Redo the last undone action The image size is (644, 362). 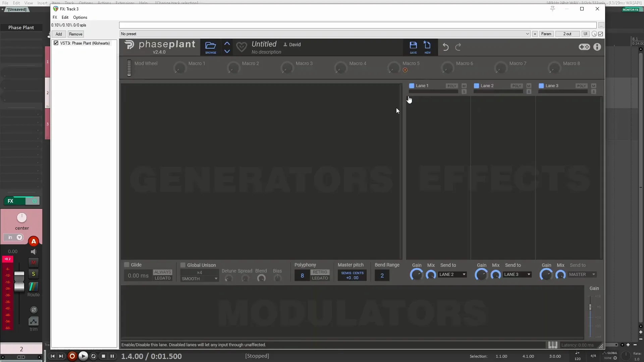pos(458,47)
